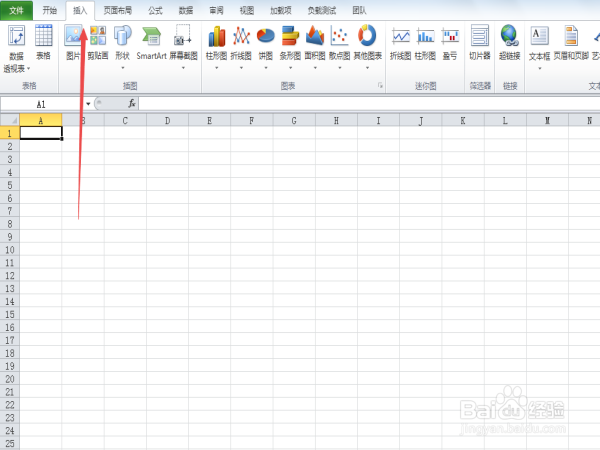Open Clip Art (剪贴画)
The image size is (600, 450).
point(98,42)
